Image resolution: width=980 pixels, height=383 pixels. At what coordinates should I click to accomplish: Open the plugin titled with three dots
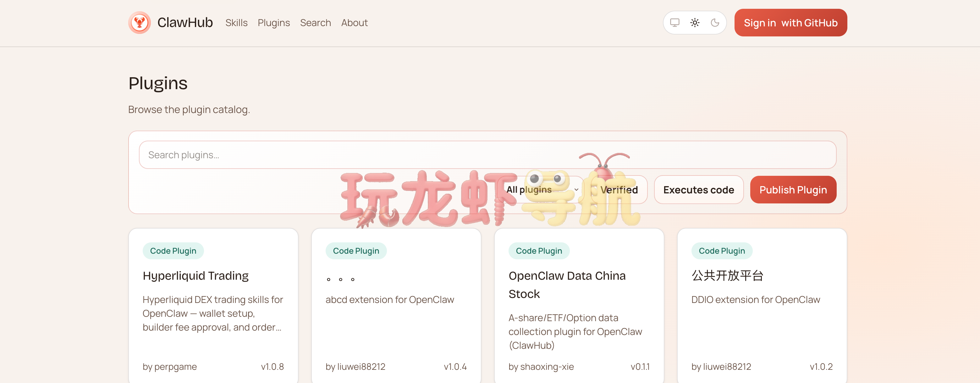396,305
